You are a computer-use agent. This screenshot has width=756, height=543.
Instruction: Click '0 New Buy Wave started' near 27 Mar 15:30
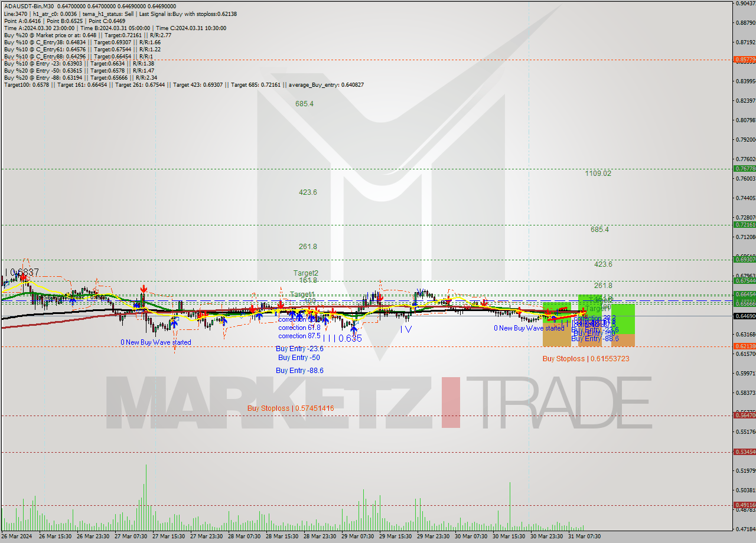pos(156,342)
